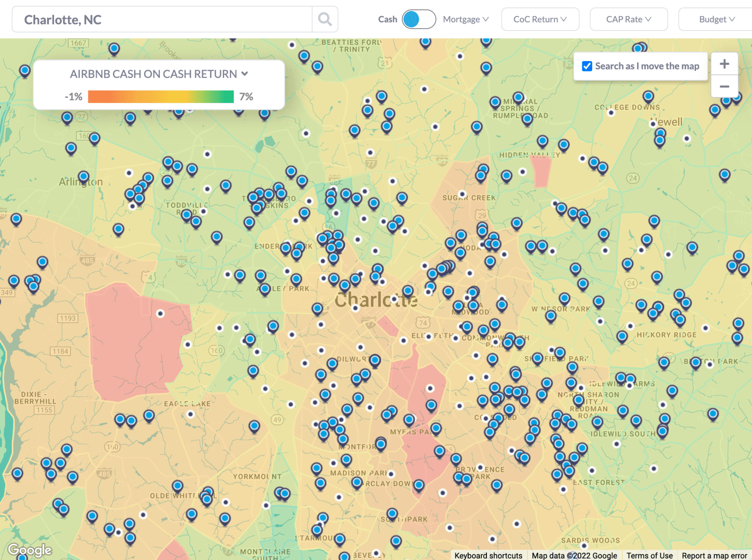The width and height of the screenshot is (752, 560).
Task: Select the pin left of Hickory Ridge label
Action: (622, 336)
